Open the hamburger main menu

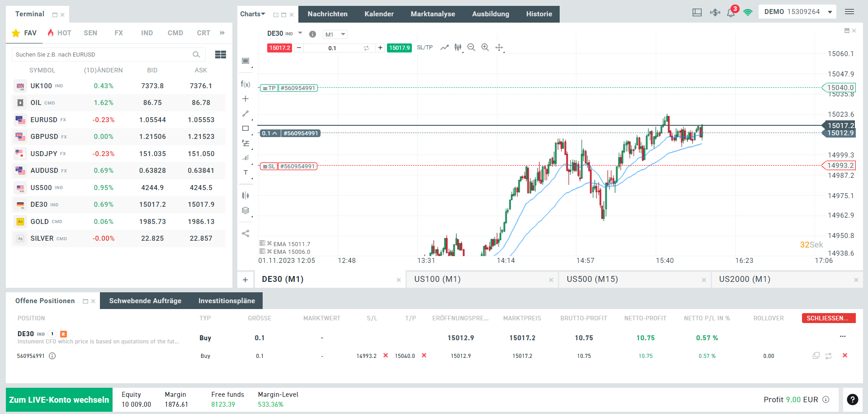(x=849, y=12)
